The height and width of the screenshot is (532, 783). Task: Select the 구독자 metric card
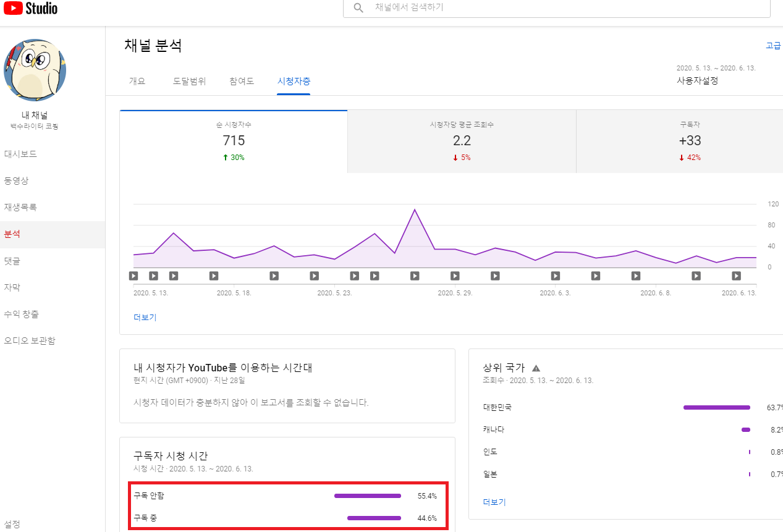(x=690, y=141)
